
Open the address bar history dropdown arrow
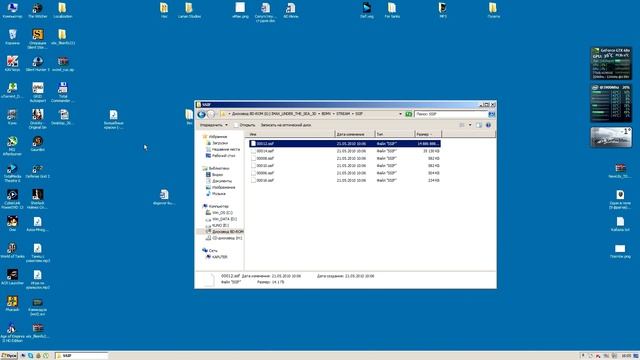click(400, 114)
